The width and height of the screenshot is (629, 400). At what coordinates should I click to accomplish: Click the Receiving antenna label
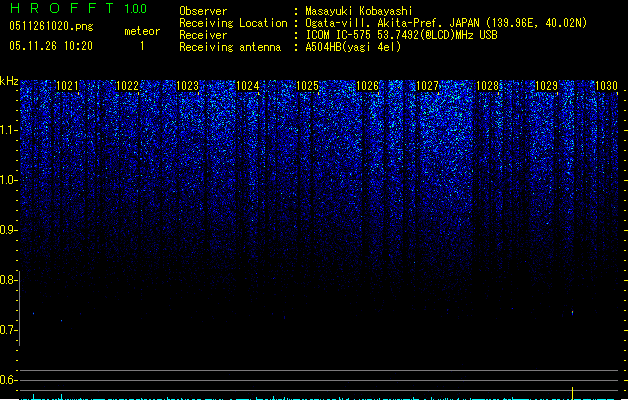(230, 47)
